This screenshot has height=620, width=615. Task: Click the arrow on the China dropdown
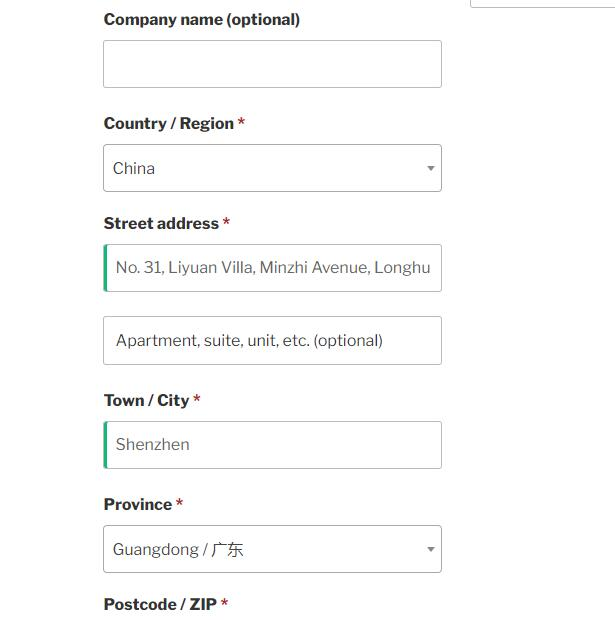431,168
